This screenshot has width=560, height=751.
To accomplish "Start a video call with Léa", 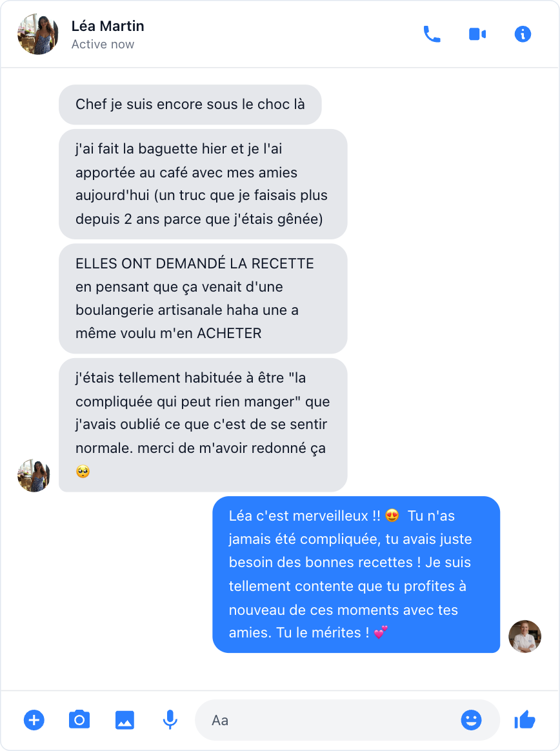I will pyautogui.click(x=477, y=34).
